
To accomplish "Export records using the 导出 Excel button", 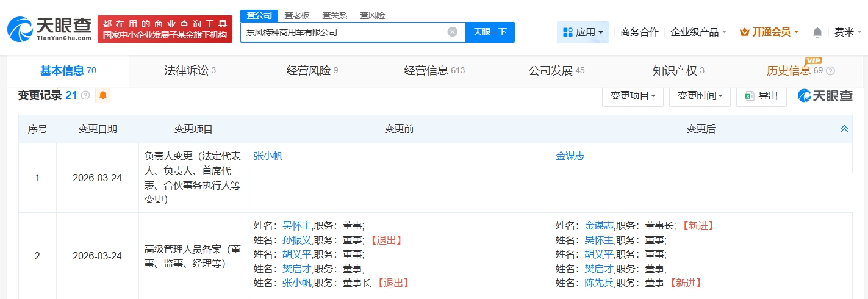I will pyautogui.click(x=761, y=96).
